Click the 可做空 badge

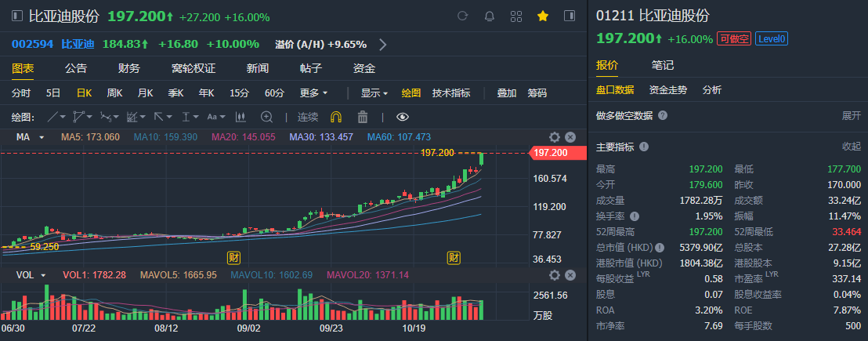click(734, 38)
